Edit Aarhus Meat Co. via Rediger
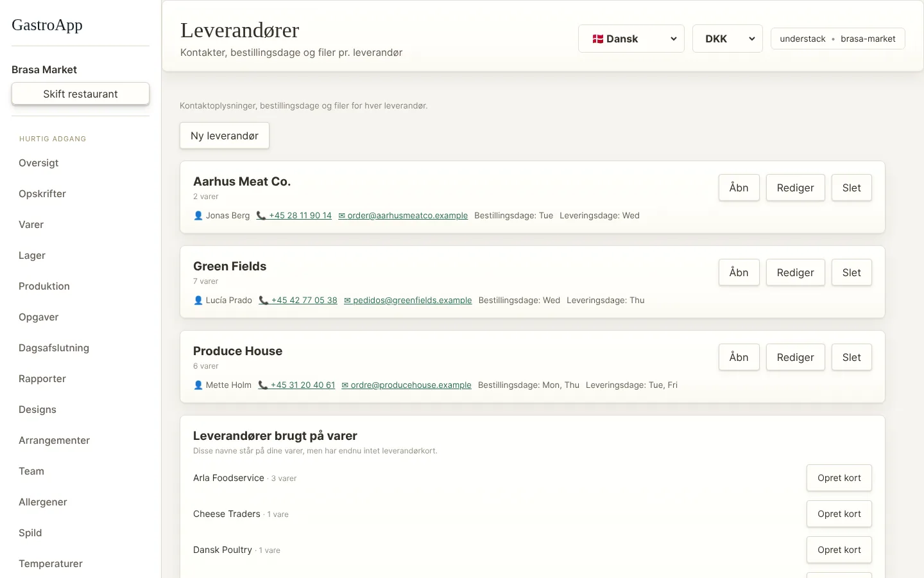 pos(796,188)
